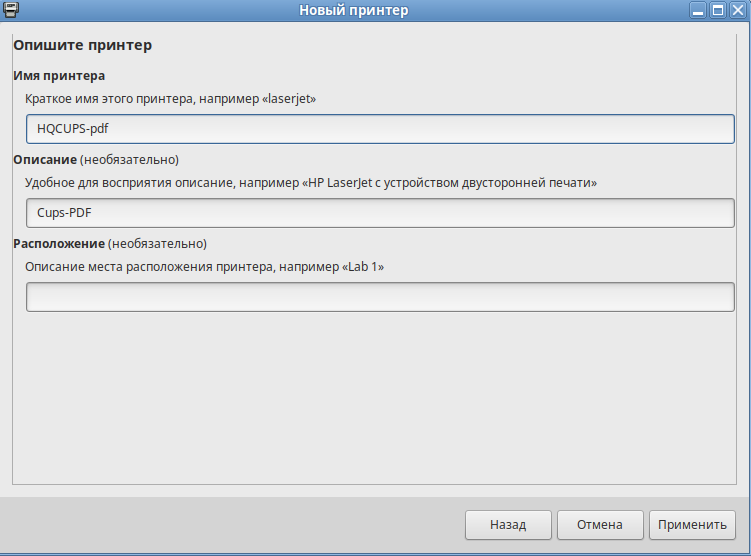Screen dimensions: 751x556
Task: Click (необязательно) beside the Расположение label
Action: pyautogui.click(x=158, y=243)
